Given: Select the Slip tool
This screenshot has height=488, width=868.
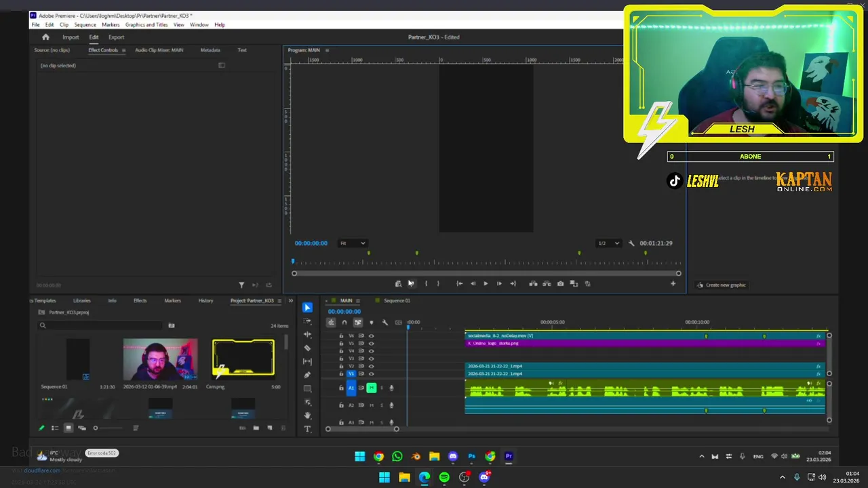Looking at the screenshot, I should click(307, 361).
